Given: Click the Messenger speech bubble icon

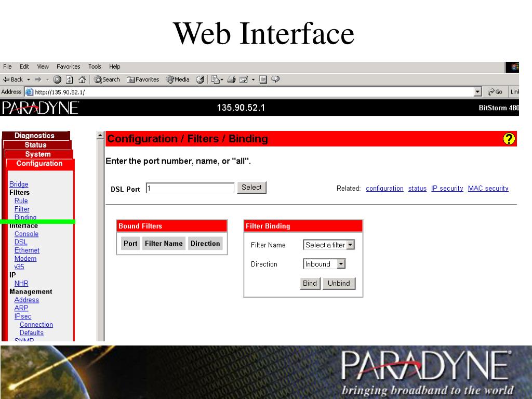Looking at the screenshot, I should 275,79.
